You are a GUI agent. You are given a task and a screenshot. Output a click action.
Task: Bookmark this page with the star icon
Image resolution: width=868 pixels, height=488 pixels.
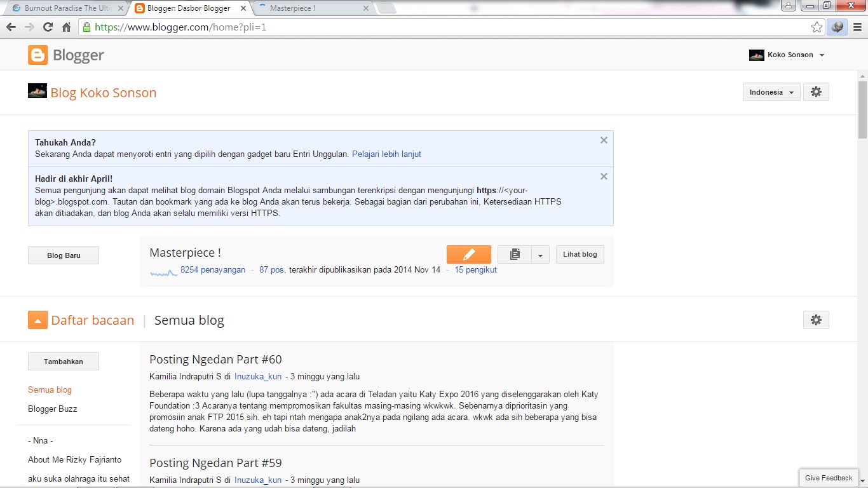pos(817,27)
